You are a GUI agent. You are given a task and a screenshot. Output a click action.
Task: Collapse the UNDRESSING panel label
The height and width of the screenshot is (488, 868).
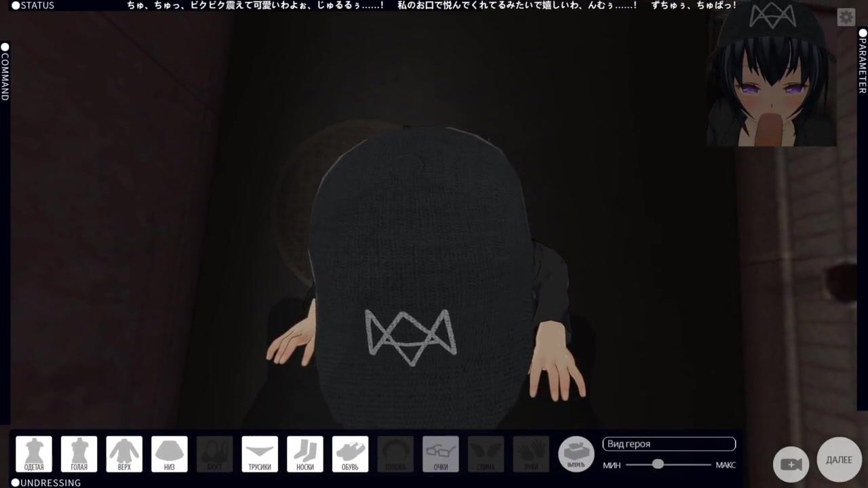coord(46,483)
